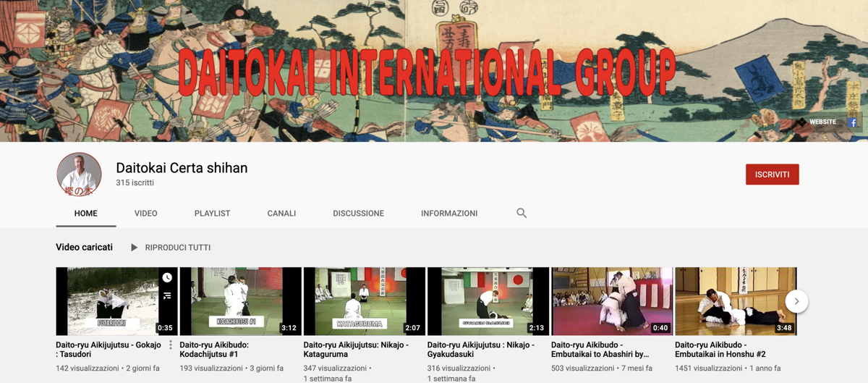Click the Video caricati section heading
Image resolution: width=868 pixels, height=383 pixels.
click(84, 248)
